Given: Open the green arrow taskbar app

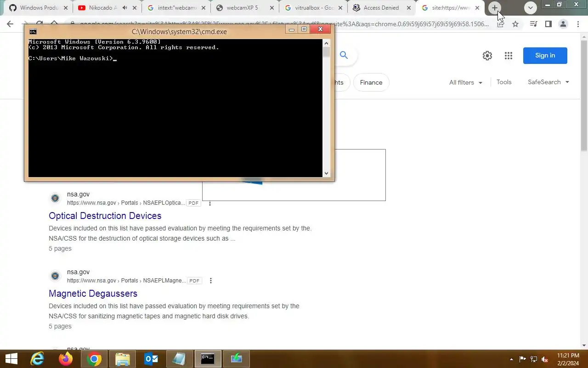Looking at the screenshot, I should click(237, 359).
